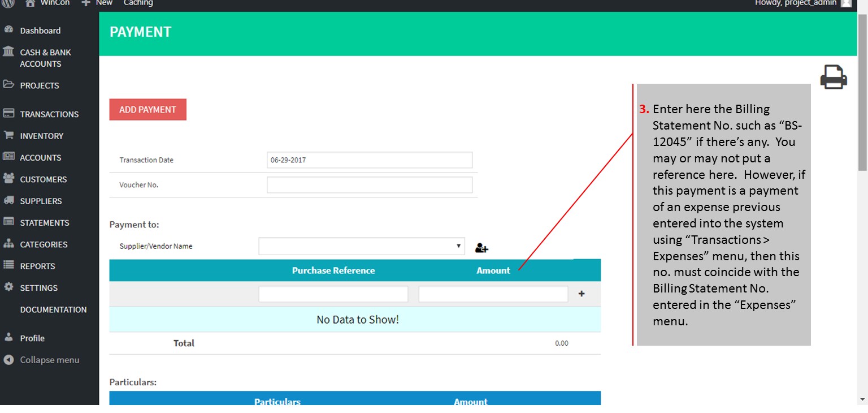This screenshot has width=868, height=413.
Task: Open the Transactions menu
Action: pos(49,114)
